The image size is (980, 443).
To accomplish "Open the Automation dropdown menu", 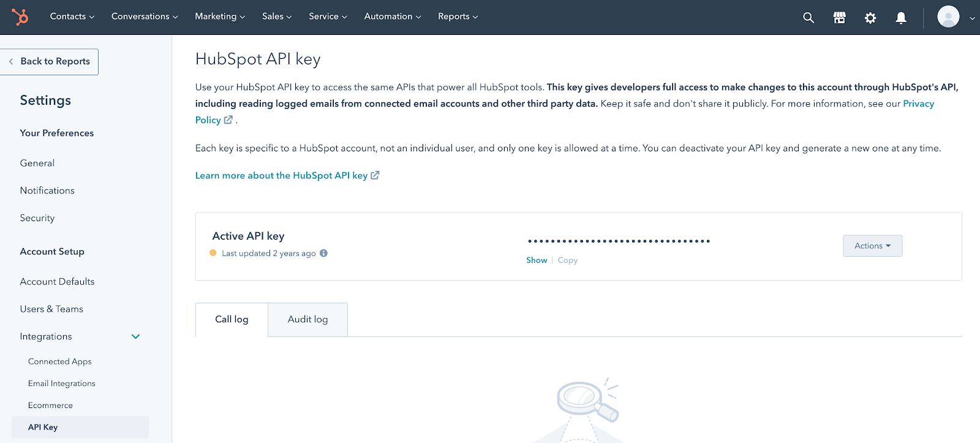I will tap(393, 17).
